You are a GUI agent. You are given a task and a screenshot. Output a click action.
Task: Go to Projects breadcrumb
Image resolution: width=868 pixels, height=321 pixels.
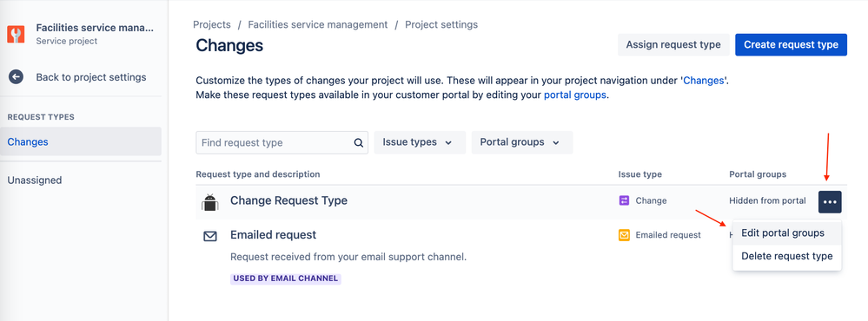click(x=211, y=24)
